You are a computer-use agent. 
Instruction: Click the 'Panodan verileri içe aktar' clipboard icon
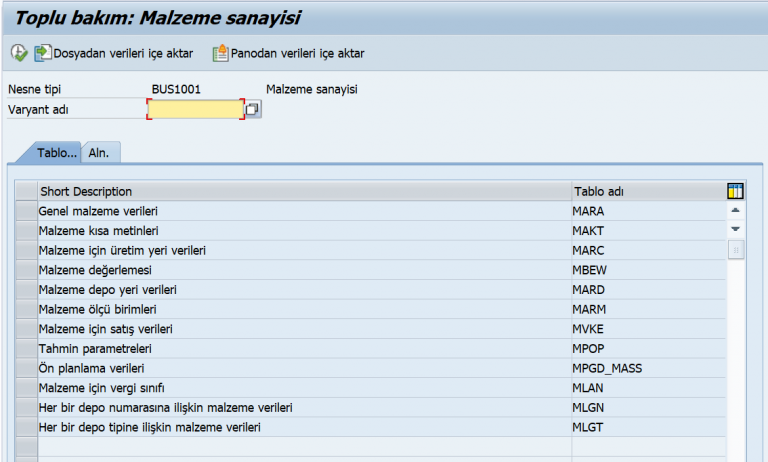tap(220, 53)
